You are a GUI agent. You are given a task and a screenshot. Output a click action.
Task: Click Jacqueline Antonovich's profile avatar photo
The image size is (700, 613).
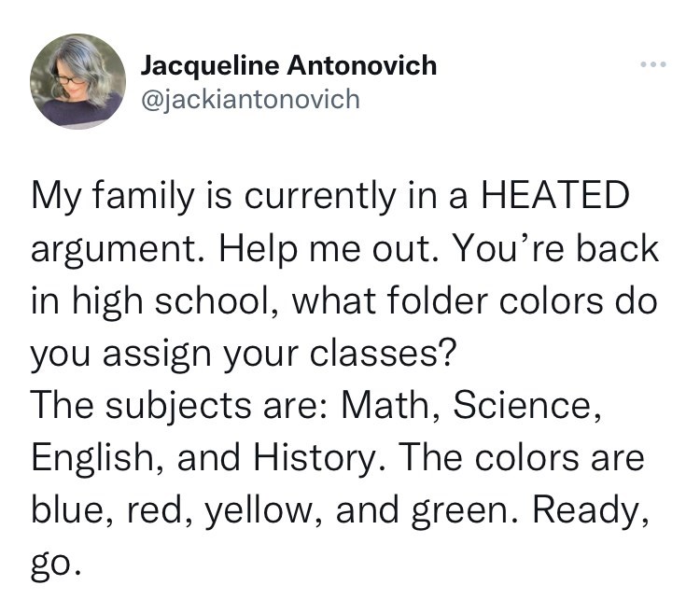77,81
